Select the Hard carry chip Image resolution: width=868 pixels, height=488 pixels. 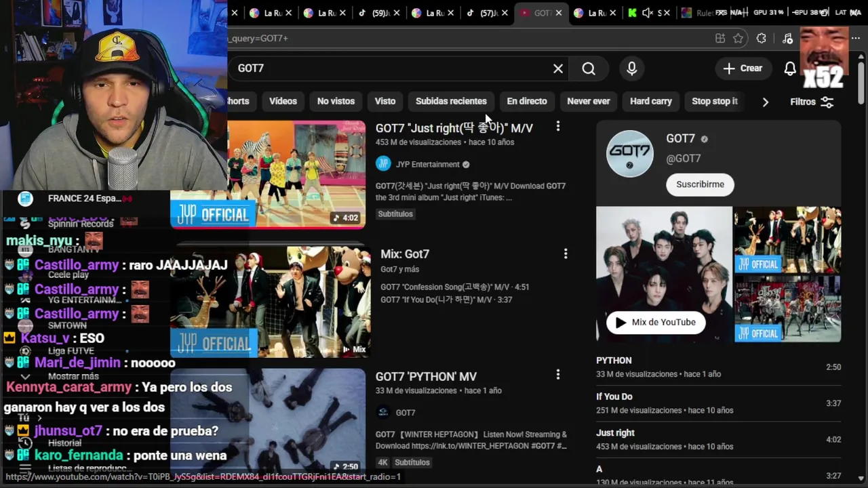pos(651,101)
